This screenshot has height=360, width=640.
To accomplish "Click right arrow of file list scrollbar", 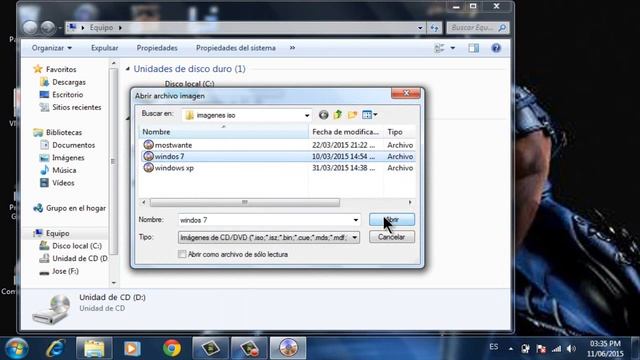I will tap(410, 202).
